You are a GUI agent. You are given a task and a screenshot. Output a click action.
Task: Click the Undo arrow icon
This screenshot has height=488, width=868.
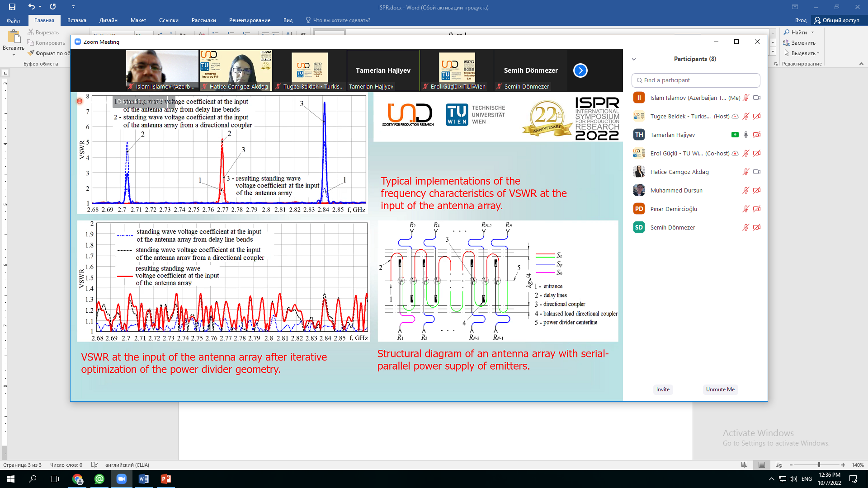point(31,7)
